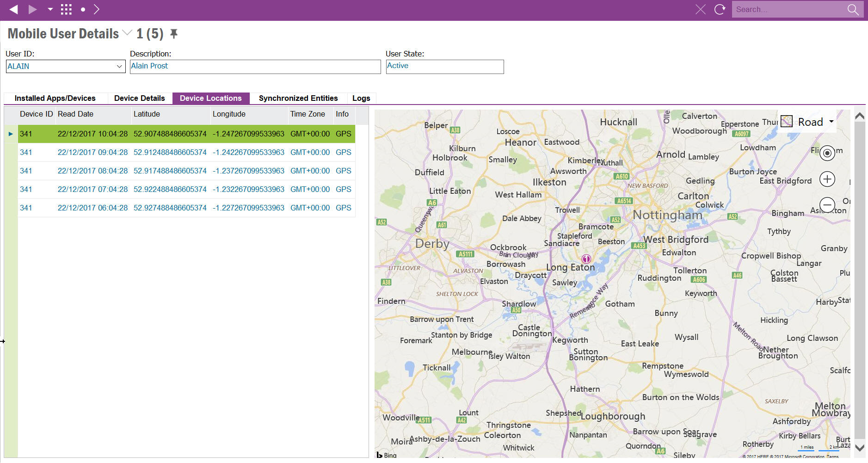The image size is (868, 463).
Task: Open the User ID dropdown
Action: pos(119,67)
